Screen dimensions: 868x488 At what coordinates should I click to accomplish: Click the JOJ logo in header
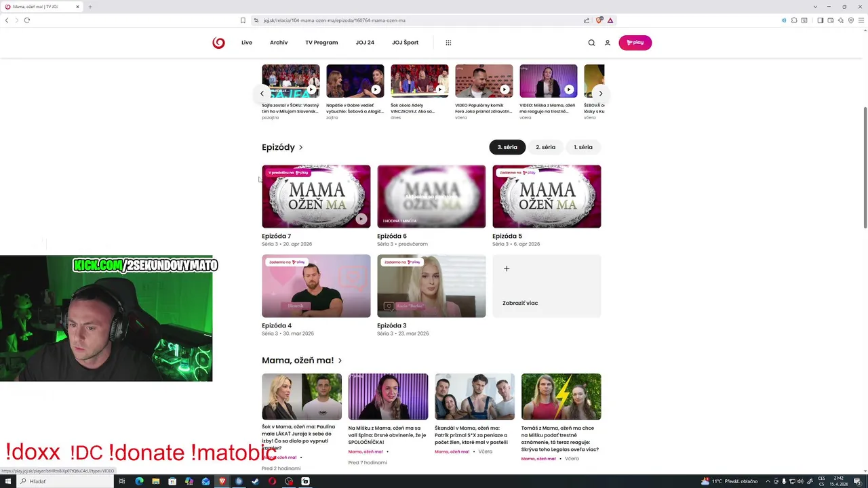(x=218, y=43)
